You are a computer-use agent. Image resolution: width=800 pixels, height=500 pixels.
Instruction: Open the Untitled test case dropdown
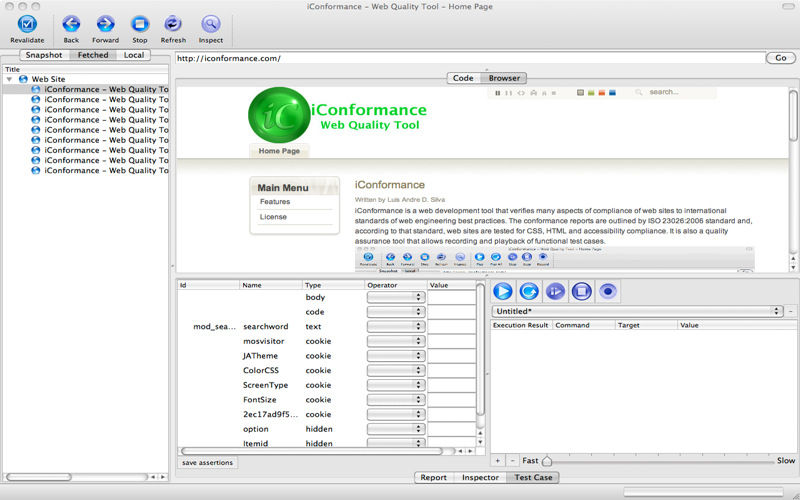637,311
